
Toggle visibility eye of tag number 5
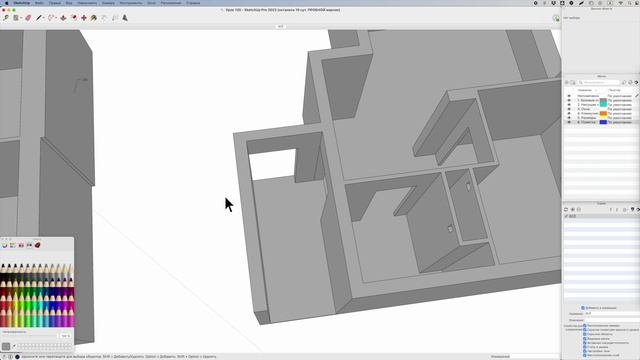(569, 118)
